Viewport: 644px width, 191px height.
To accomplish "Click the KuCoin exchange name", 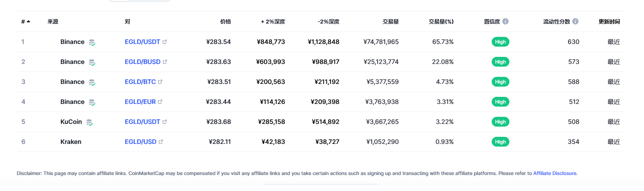I will [71, 122].
